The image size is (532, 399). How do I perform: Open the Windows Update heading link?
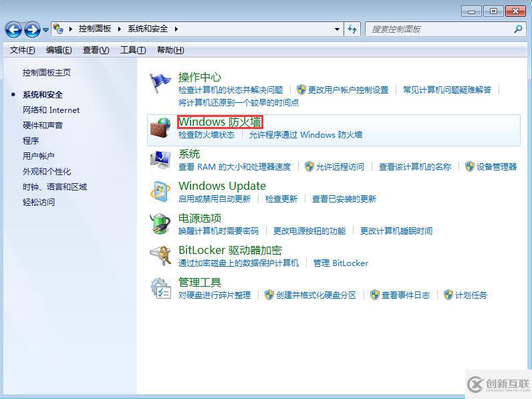(x=223, y=186)
